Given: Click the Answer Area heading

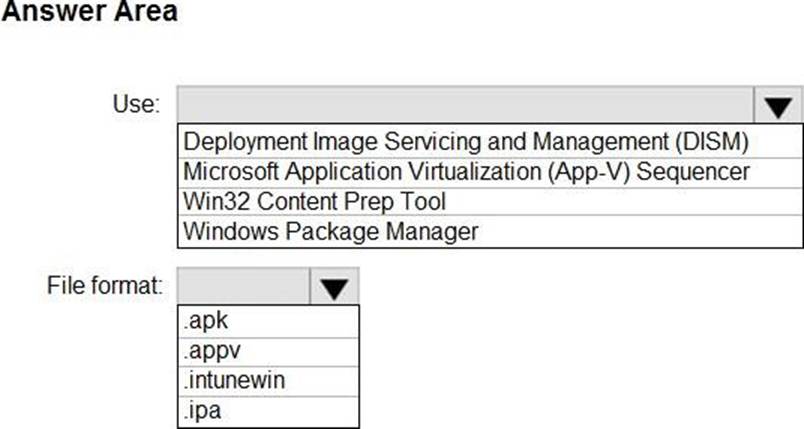Looking at the screenshot, I should tap(89, 13).
